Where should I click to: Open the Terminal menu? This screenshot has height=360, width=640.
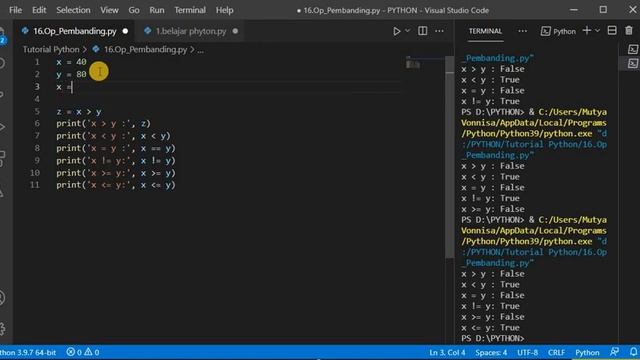[190, 10]
